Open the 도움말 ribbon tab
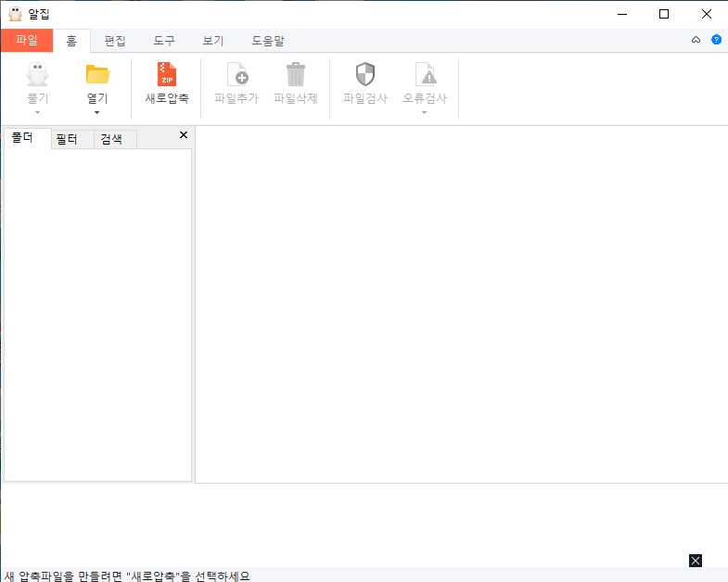Image resolution: width=728 pixels, height=582 pixels. (268, 41)
